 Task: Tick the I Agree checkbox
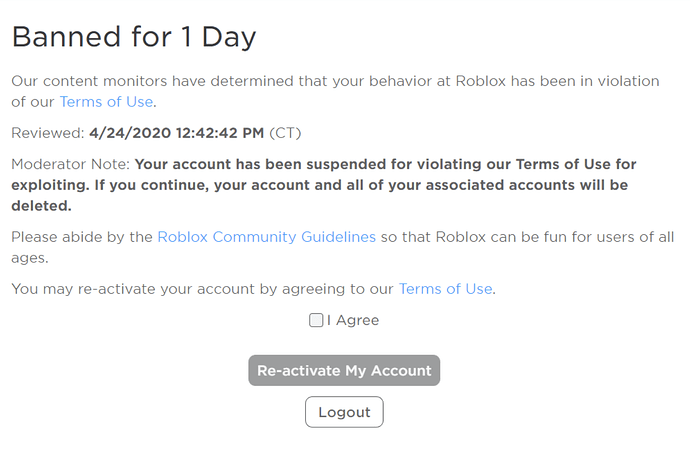(x=316, y=321)
